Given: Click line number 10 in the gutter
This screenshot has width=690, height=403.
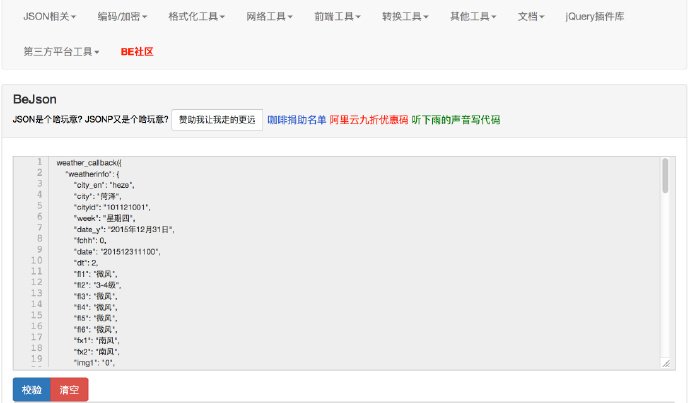Looking at the screenshot, I should (37, 260).
